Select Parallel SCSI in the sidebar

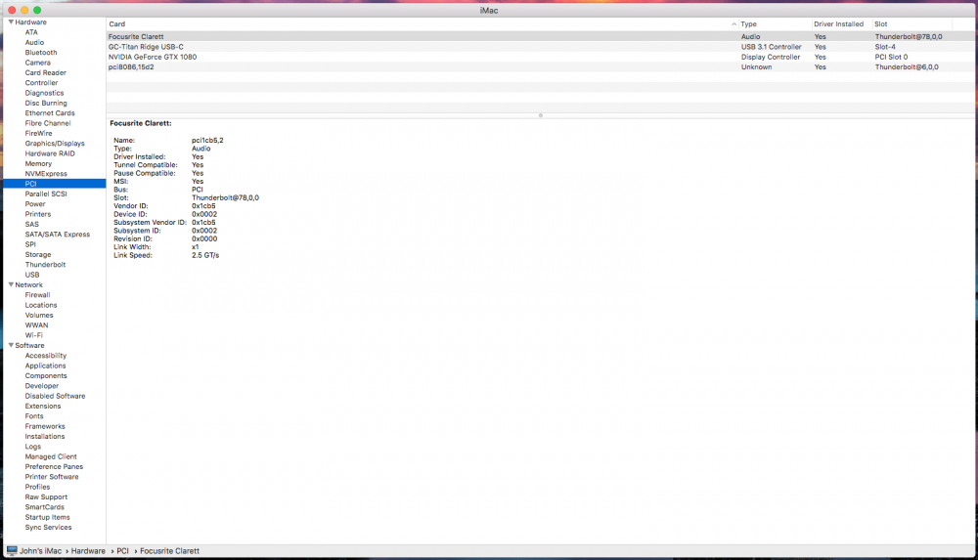[46, 194]
